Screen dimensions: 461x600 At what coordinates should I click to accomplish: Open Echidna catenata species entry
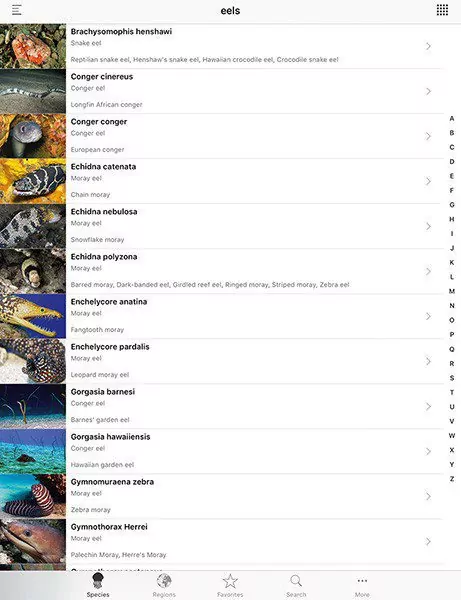pyautogui.click(x=222, y=181)
